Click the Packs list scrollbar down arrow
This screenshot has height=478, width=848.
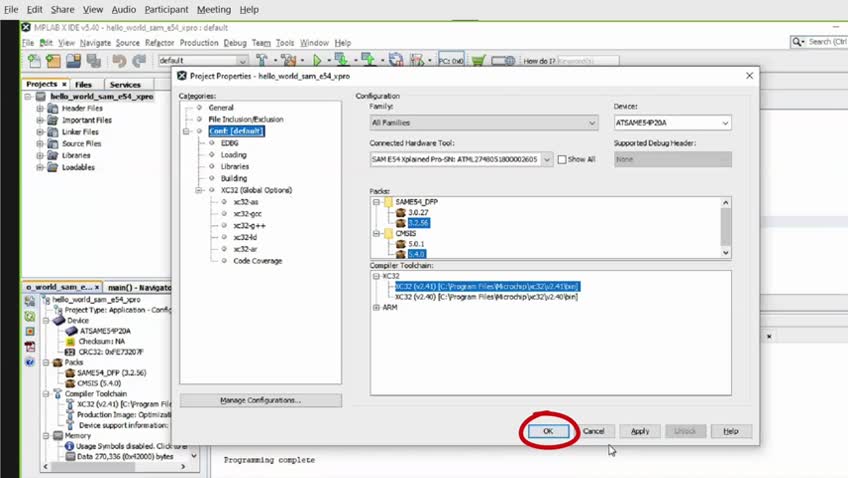(x=725, y=253)
